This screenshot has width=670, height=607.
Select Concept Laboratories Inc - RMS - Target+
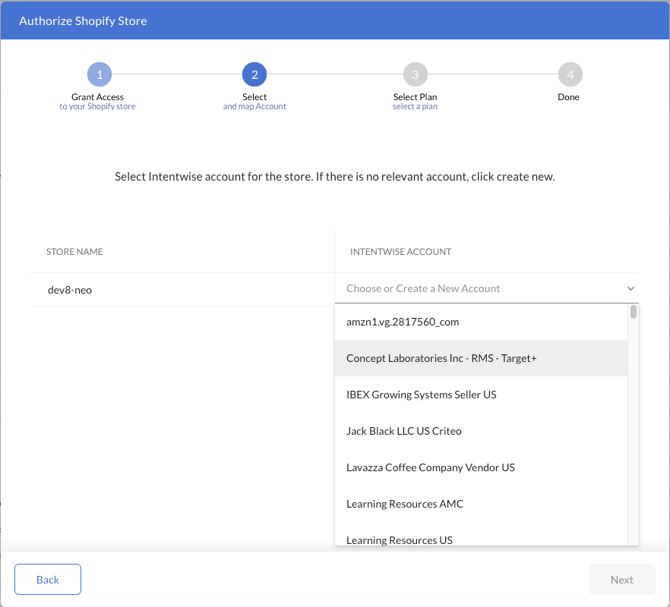click(x=481, y=358)
